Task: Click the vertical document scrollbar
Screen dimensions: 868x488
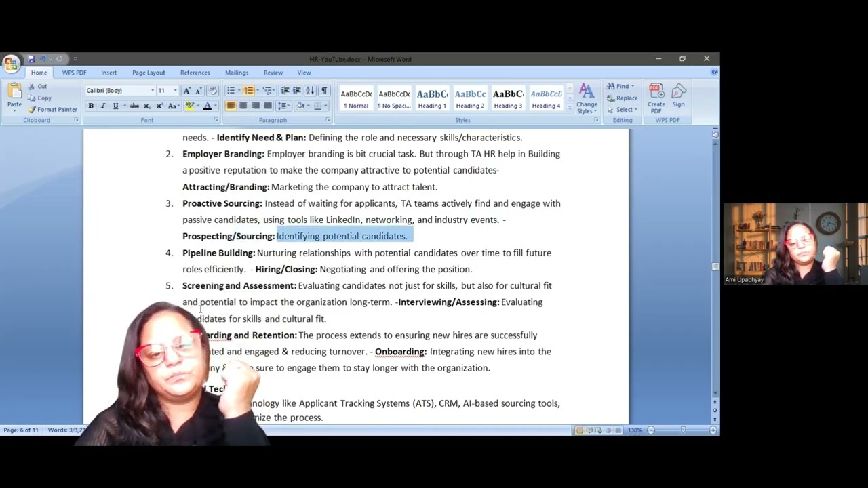Action: click(715, 266)
